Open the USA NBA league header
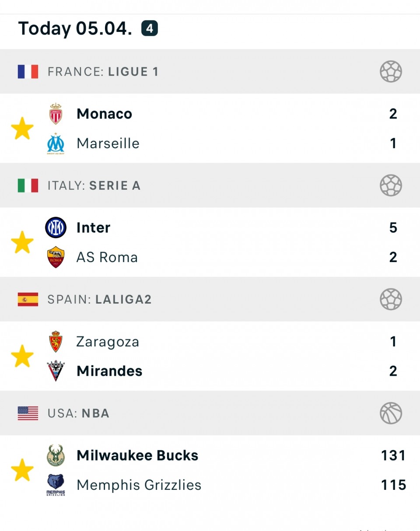 79,413
